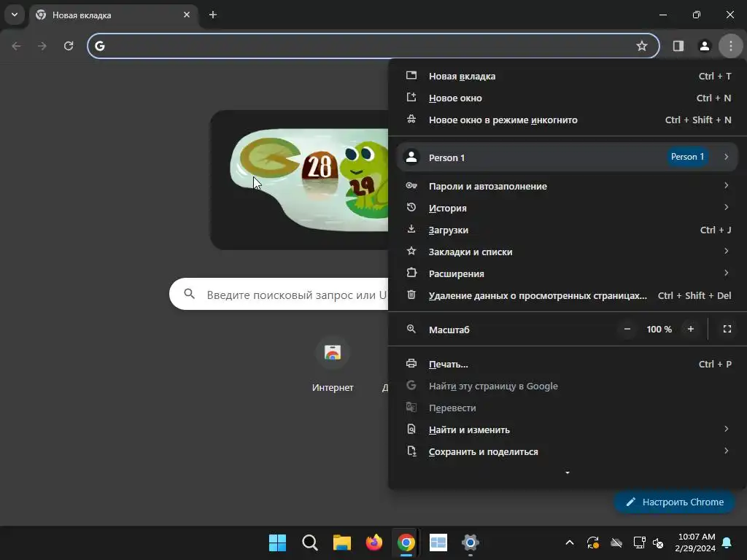This screenshot has width=747, height=560.
Task: Show hidden tray icons chevron
Action: click(569, 542)
